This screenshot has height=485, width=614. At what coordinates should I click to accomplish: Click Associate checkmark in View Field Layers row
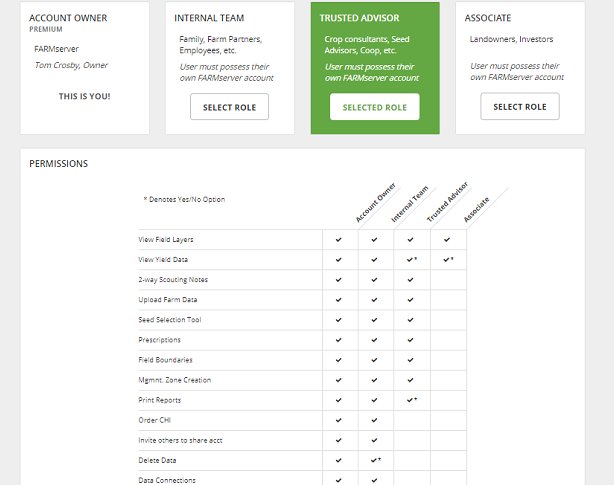point(447,240)
